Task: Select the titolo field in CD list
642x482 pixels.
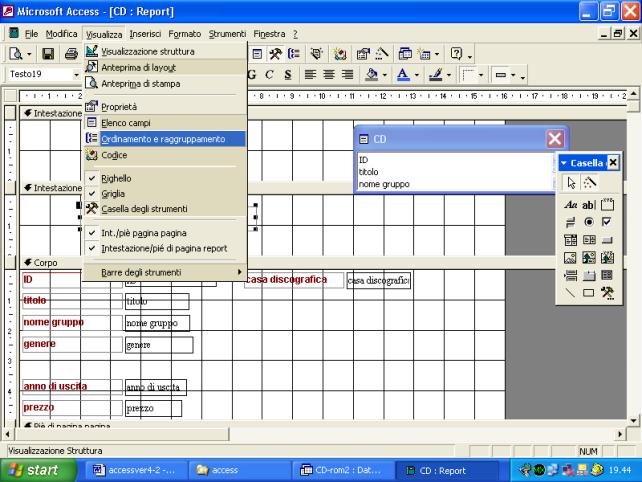Action: (368, 172)
